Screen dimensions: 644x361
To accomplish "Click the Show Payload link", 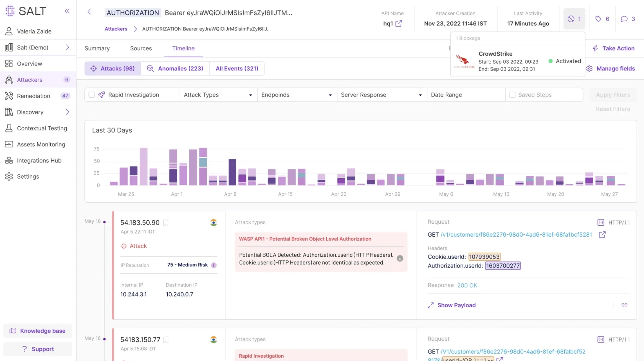I will (456, 305).
